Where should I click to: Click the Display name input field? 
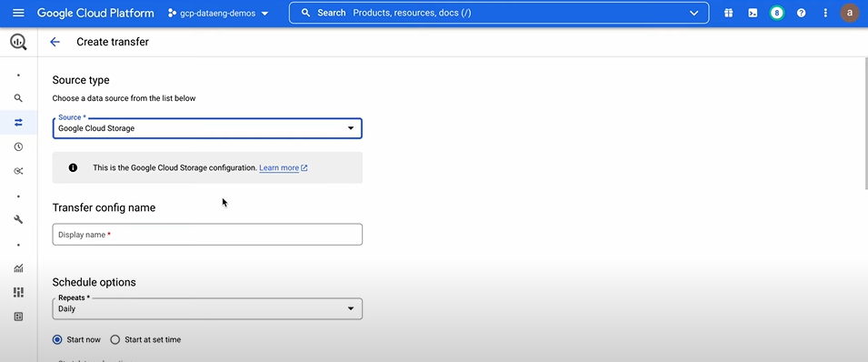[207, 235]
